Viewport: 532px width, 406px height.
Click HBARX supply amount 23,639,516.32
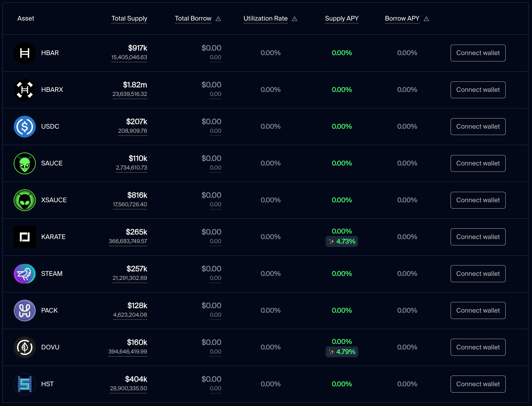pos(130,94)
